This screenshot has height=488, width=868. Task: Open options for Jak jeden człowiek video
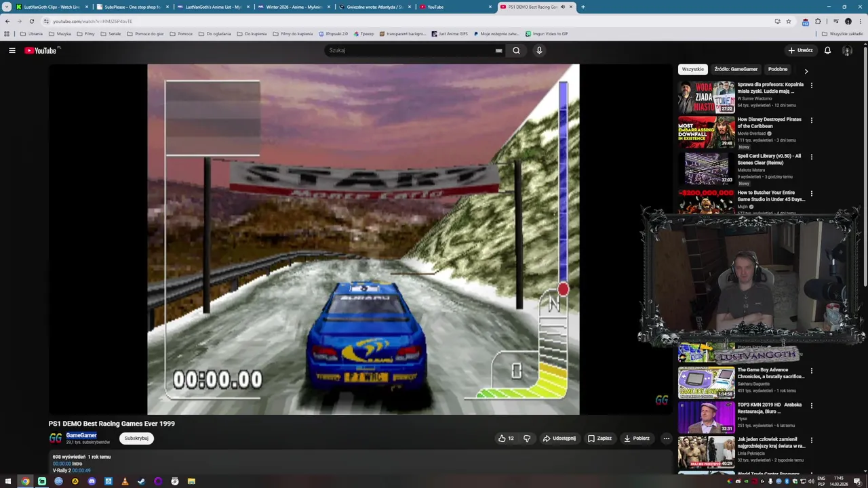coord(811,440)
